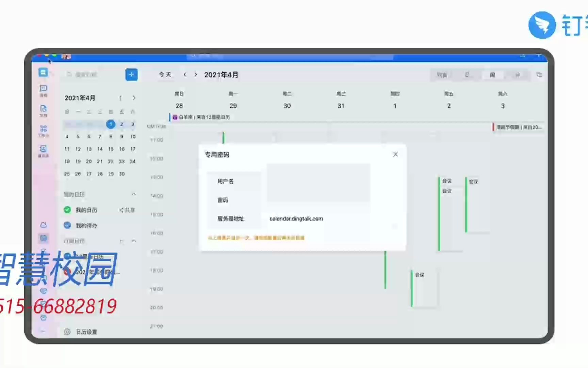
Task: Show previous month in mini calendar
Action: 120,98
